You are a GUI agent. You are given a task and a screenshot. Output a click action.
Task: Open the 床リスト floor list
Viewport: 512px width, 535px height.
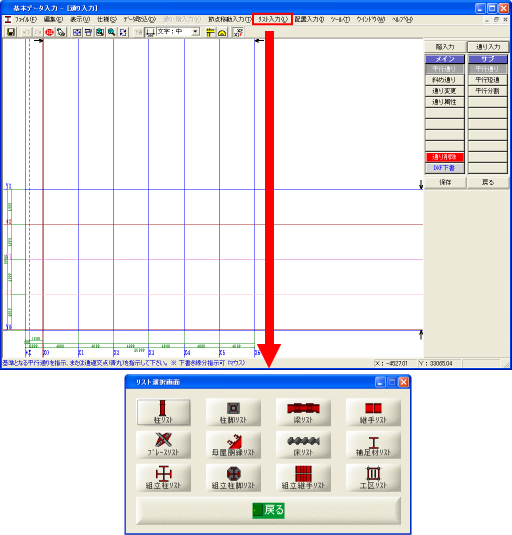tap(303, 445)
